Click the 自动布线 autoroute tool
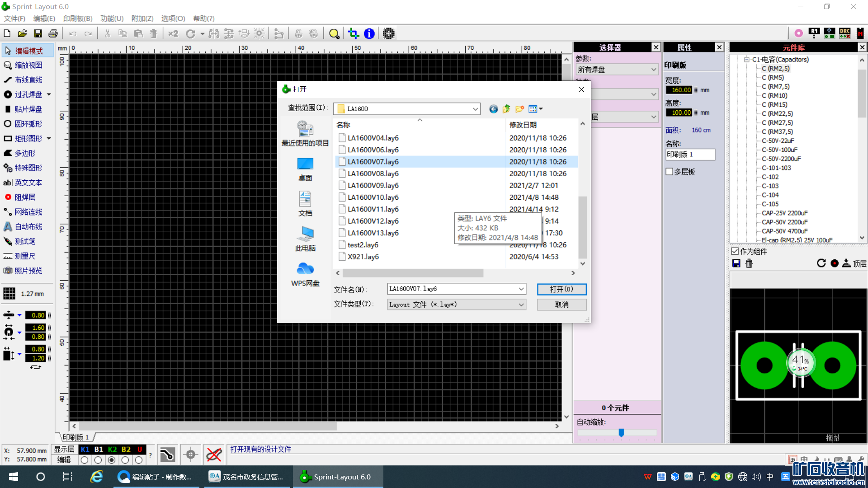Screen dimensions: 868x488 point(28,226)
